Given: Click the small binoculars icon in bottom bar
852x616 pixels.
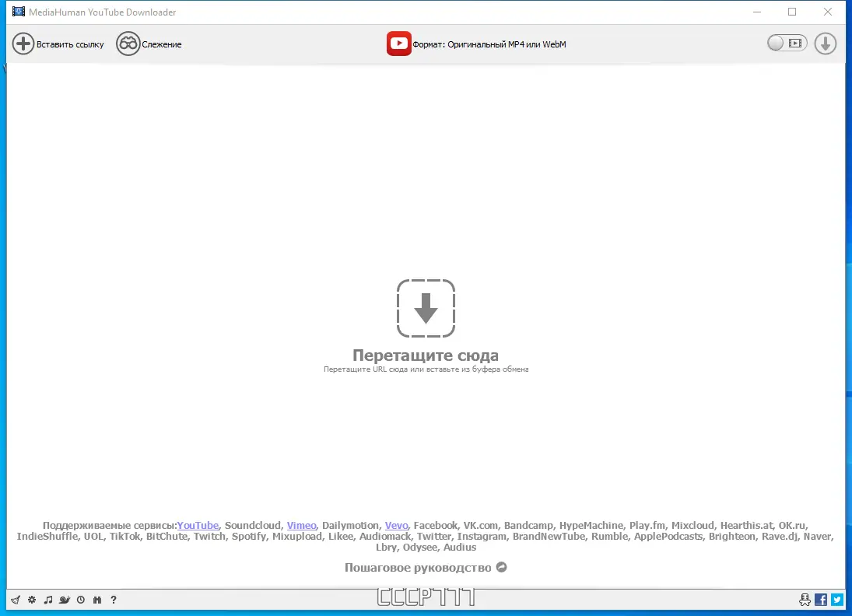Looking at the screenshot, I should point(97,600).
